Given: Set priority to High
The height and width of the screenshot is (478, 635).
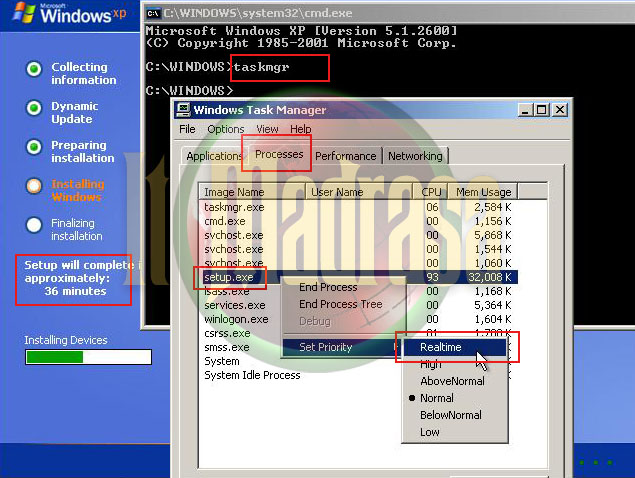Looking at the screenshot, I should pyautogui.click(x=454, y=364).
